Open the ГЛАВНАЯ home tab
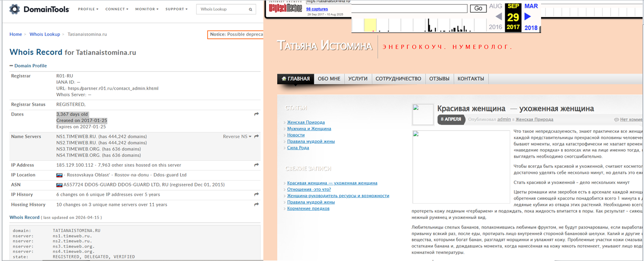 (295, 78)
